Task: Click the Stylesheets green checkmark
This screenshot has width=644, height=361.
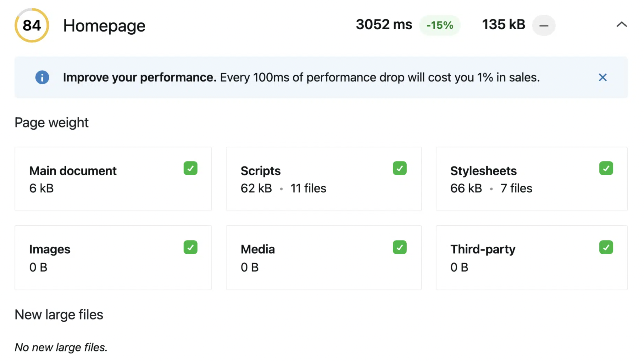Action: (606, 168)
